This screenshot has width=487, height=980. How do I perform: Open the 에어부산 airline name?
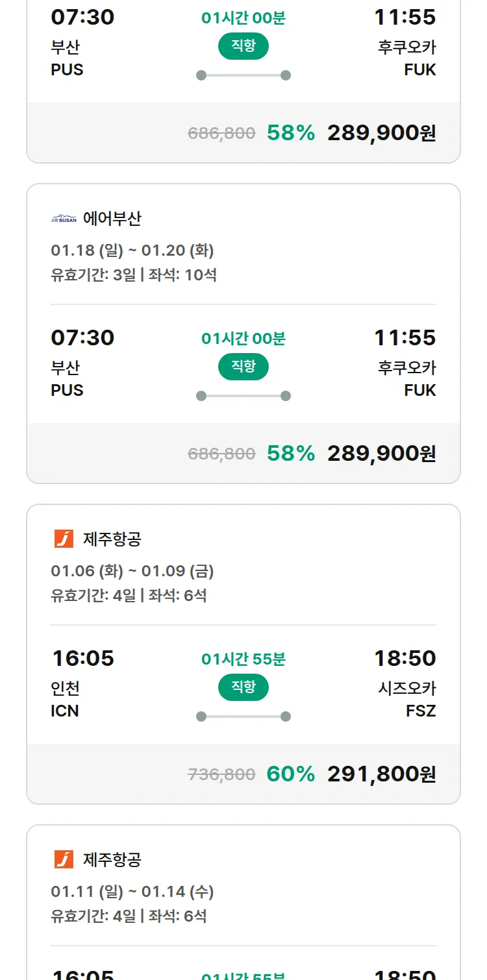coord(112,219)
